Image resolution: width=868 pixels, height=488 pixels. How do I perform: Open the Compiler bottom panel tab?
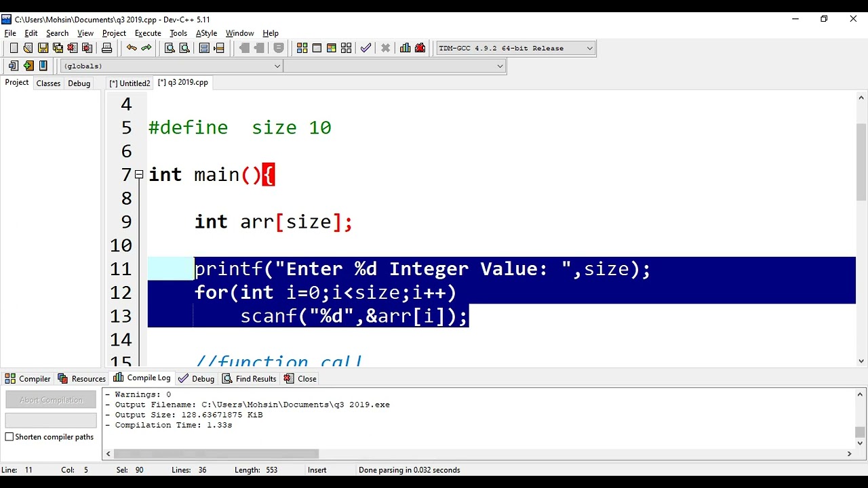pos(28,379)
